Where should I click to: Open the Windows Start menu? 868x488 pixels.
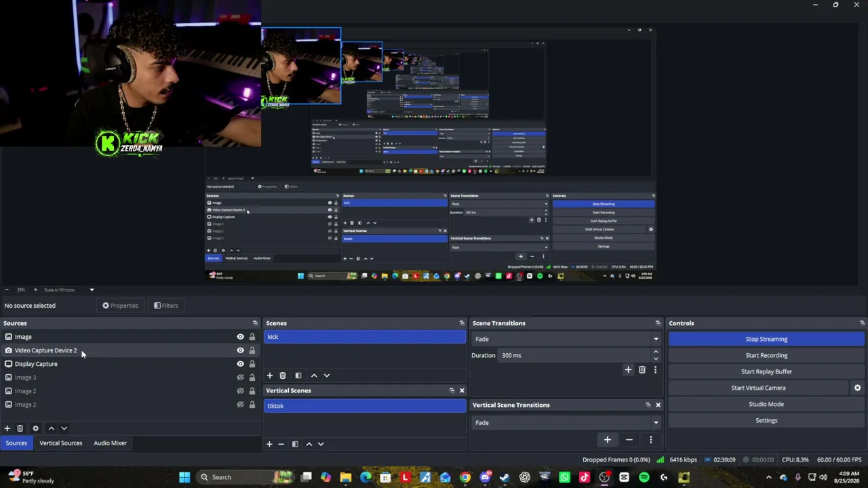184,477
